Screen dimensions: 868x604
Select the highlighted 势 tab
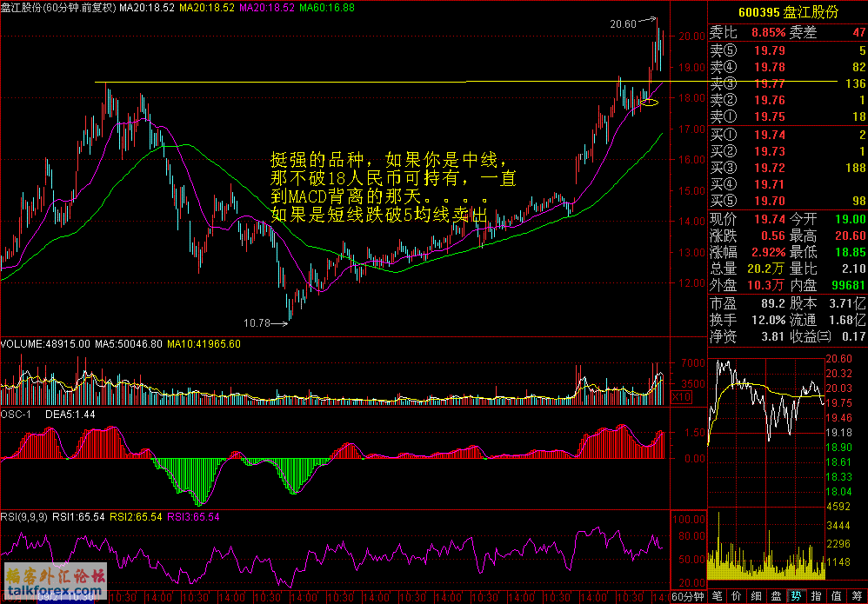796,596
